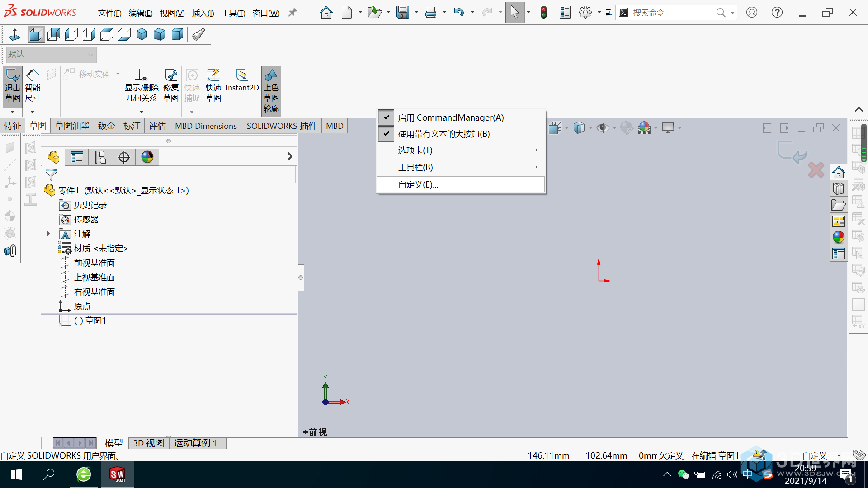The width and height of the screenshot is (868, 488).
Task: Click the Exit Sketch (退出草图) button
Action: [x=13, y=86]
